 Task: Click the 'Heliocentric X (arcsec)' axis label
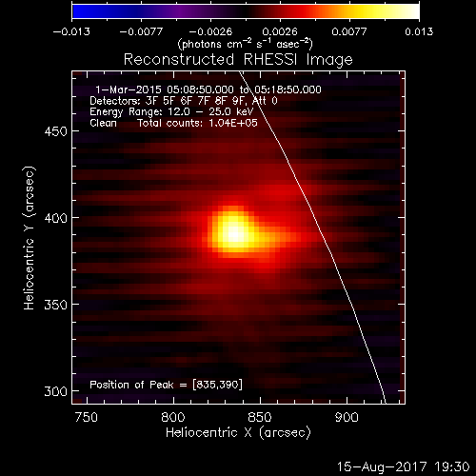point(238,432)
